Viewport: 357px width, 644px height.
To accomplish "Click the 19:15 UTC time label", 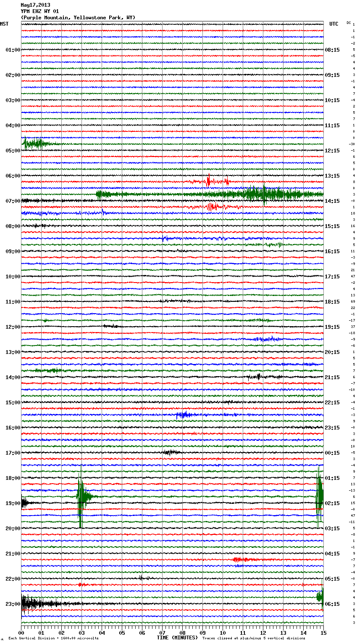I will pyautogui.click(x=332, y=327).
